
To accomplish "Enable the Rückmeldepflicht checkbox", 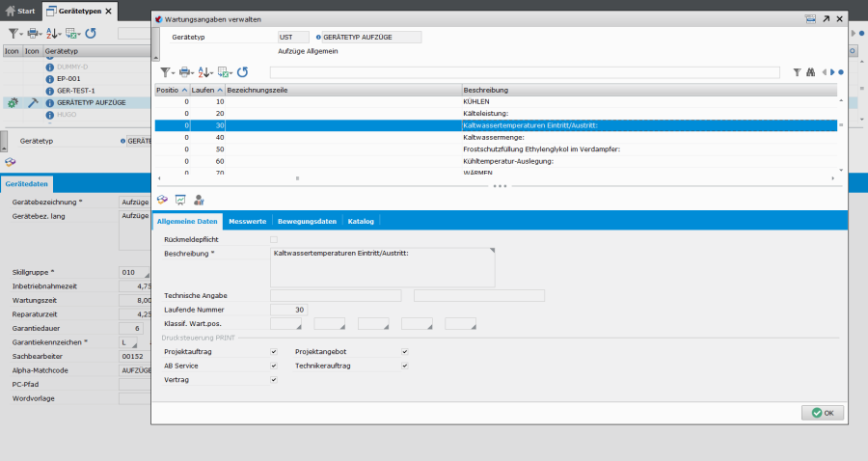I will coord(274,238).
